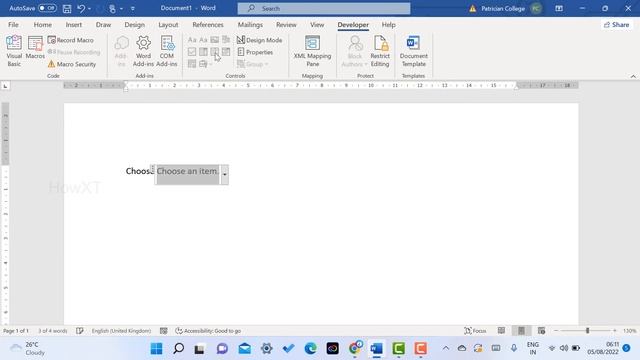Open Legacy Tools dropdown
The height and width of the screenshot is (360, 640).
205,64
